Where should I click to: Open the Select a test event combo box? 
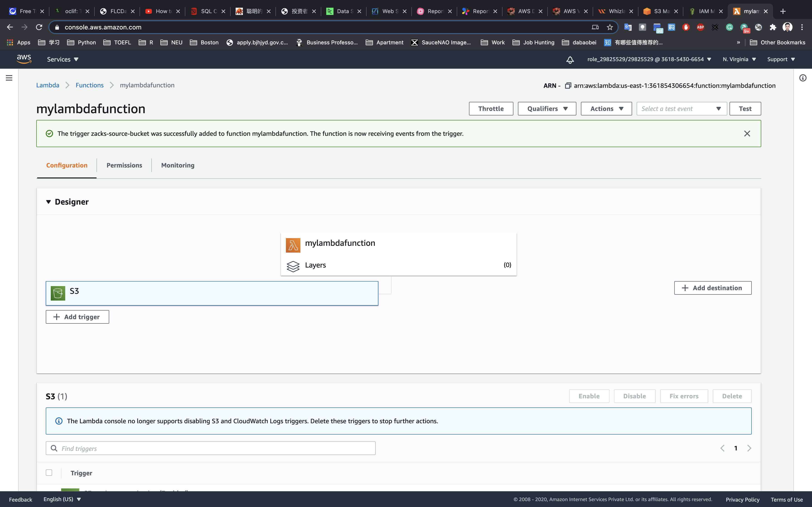681,109
